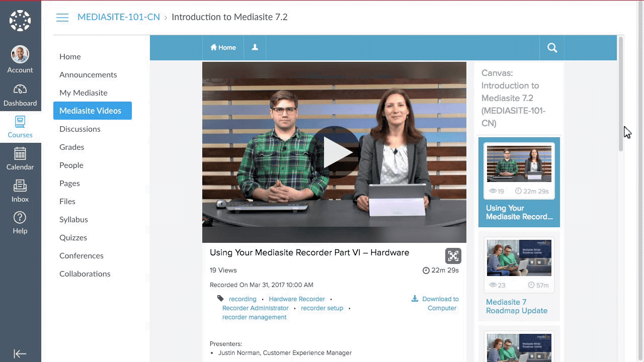Image resolution: width=644 pixels, height=362 pixels.
Task: Toggle the hamburger course menu
Action: tap(62, 18)
